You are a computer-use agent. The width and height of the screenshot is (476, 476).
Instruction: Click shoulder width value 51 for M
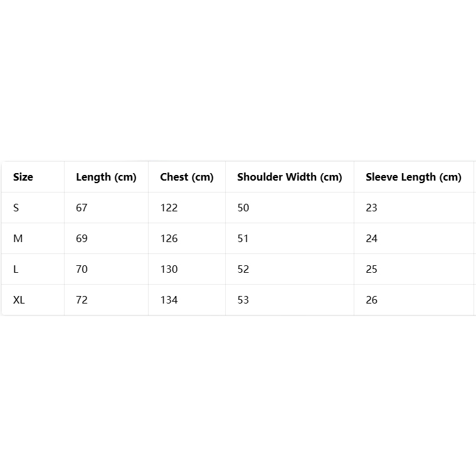[243, 238]
